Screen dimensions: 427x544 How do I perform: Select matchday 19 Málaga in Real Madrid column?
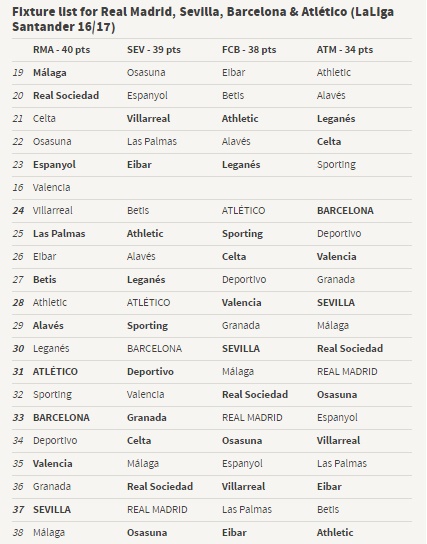point(50,73)
